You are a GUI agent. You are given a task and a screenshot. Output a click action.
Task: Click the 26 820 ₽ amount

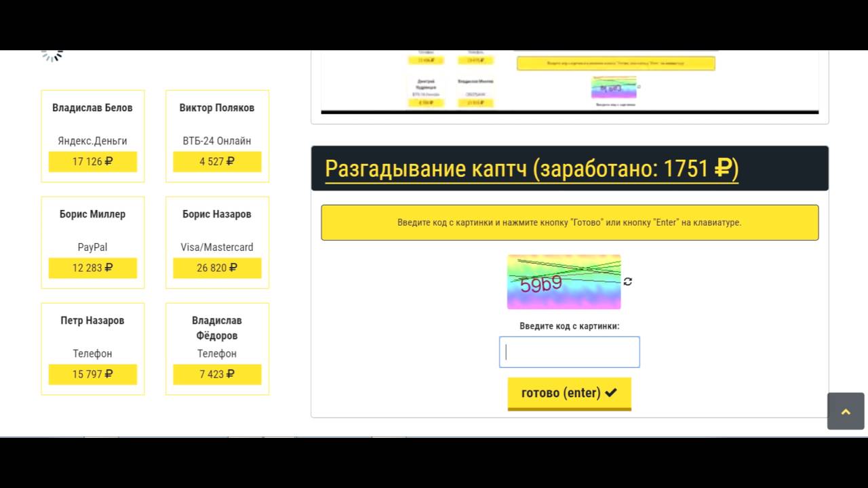[x=217, y=268]
